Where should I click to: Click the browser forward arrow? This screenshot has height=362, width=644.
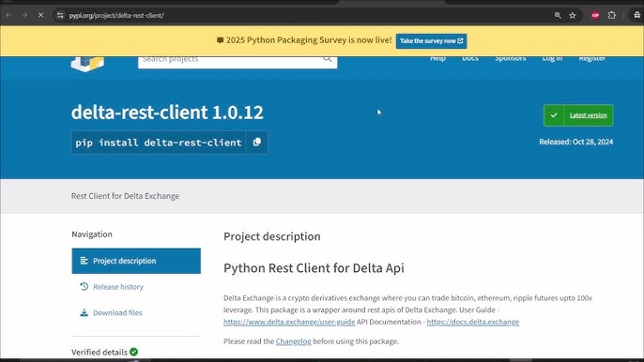coord(24,15)
